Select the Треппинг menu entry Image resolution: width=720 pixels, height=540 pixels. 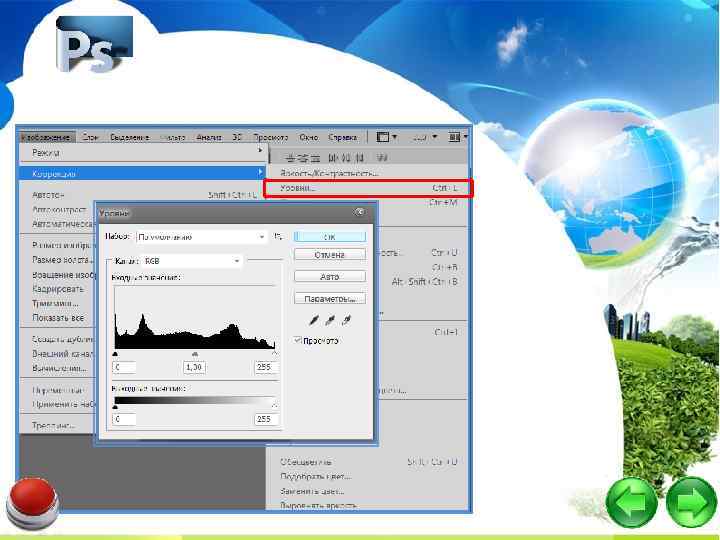(53, 425)
